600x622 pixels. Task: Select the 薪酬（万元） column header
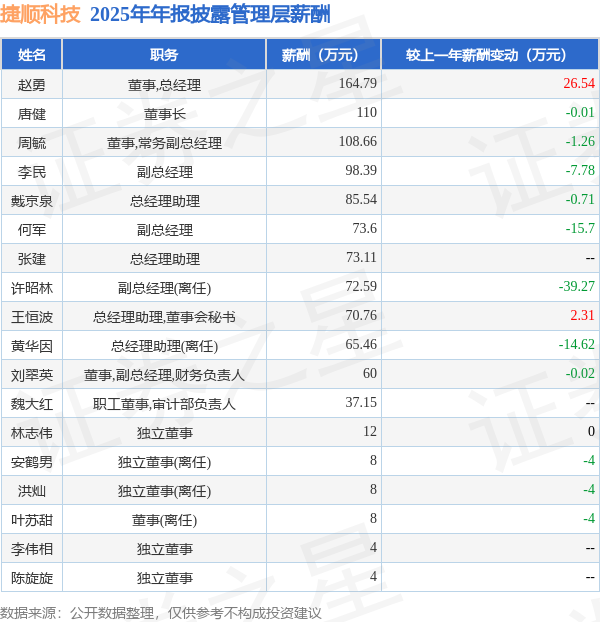(324, 55)
